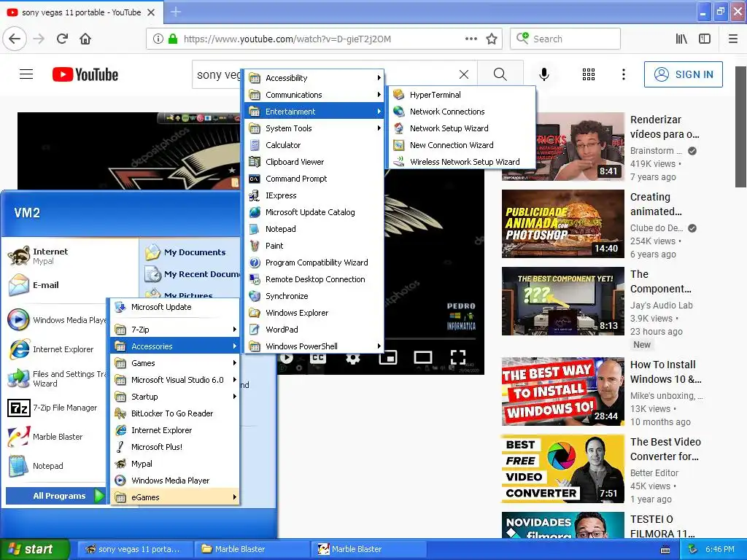
Task: Toggle video closed captions (CC)
Action: [x=318, y=357]
